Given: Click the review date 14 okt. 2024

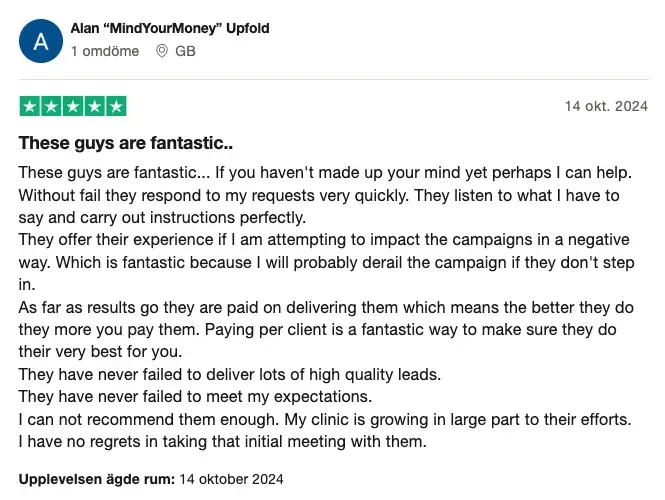Looking at the screenshot, I should click(606, 106).
